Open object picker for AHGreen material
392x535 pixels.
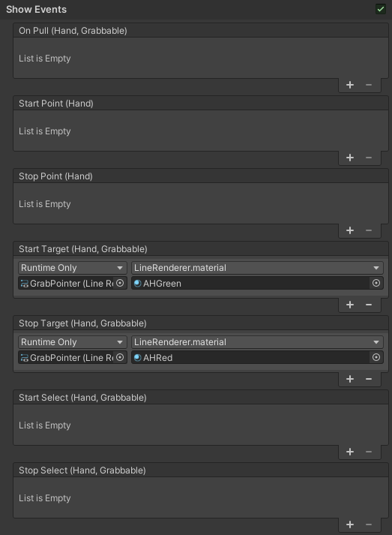tap(376, 283)
